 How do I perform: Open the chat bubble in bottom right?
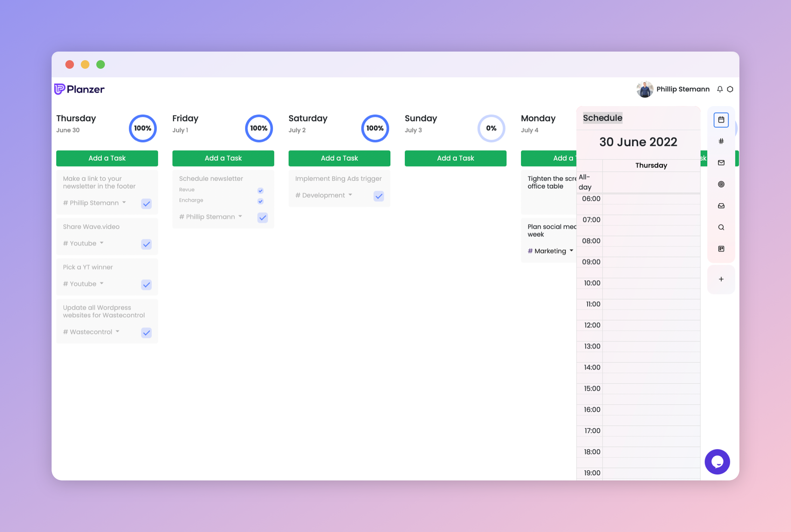pos(717,462)
